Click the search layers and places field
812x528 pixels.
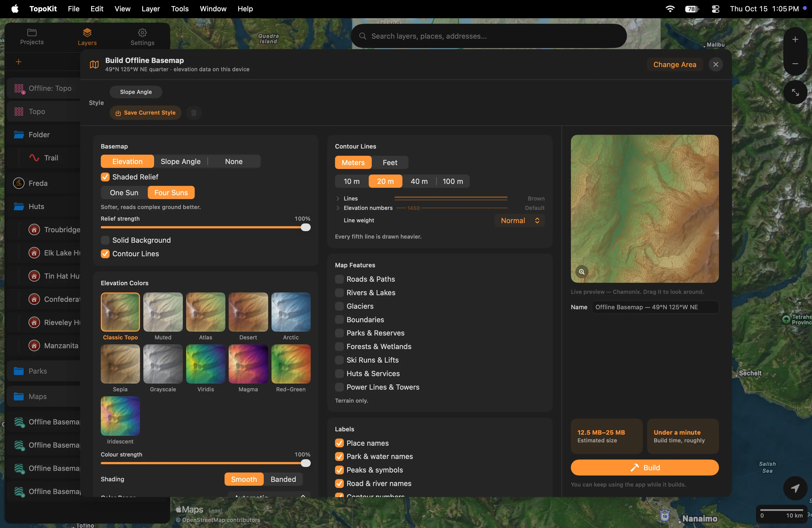[489, 36]
